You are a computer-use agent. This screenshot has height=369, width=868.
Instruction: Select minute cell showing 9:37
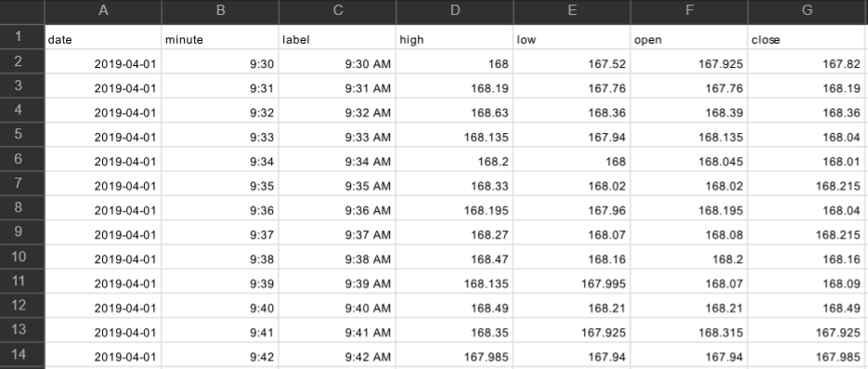(220, 232)
